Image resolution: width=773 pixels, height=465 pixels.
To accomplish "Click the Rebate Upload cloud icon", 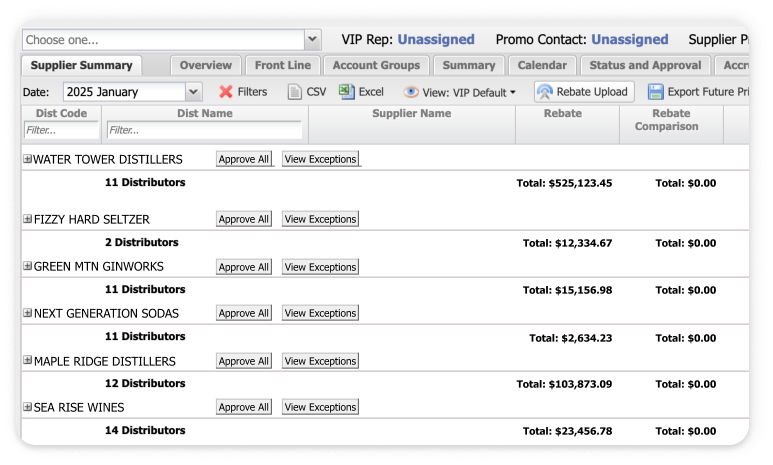I will point(544,92).
